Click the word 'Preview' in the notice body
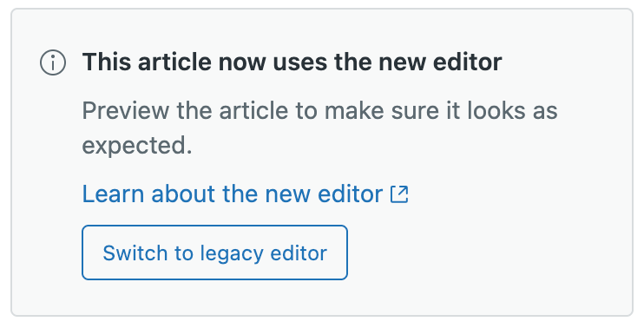 126,110
